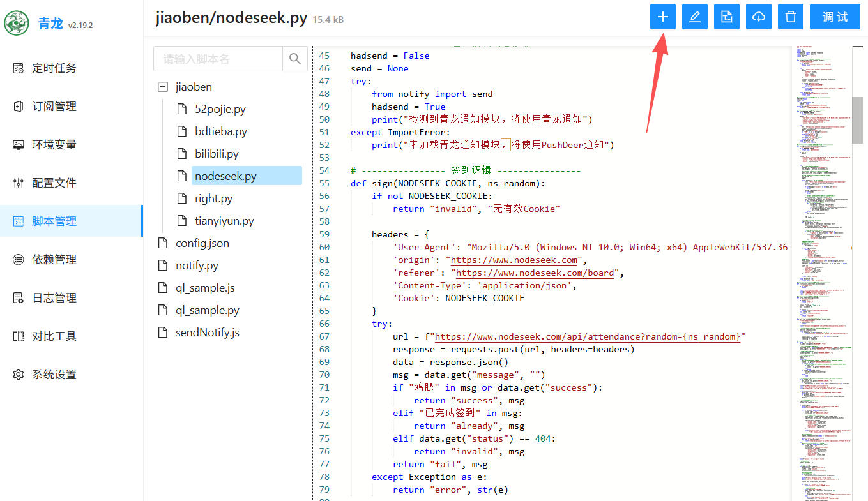Image resolution: width=868 pixels, height=501 pixels.
Task: Click the search magnifier icon beside the script name box
Action: pos(294,59)
